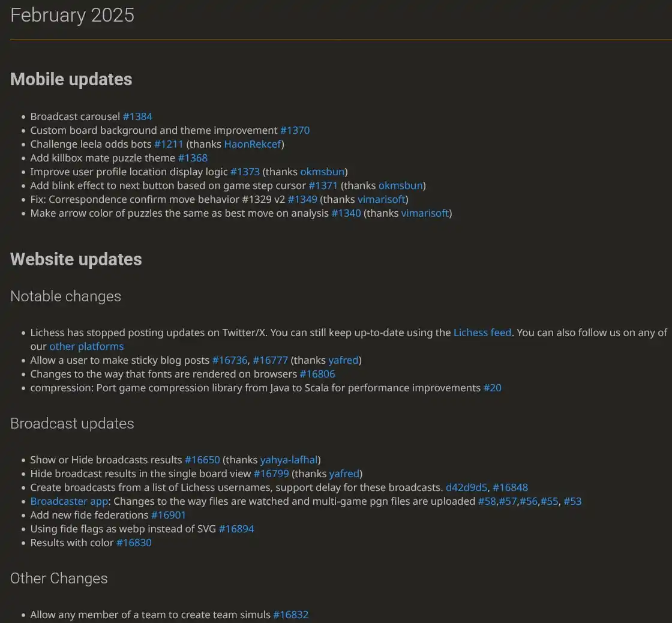Visit yahya-lafhal's profile link
This screenshot has width=672, height=623.
point(289,460)
